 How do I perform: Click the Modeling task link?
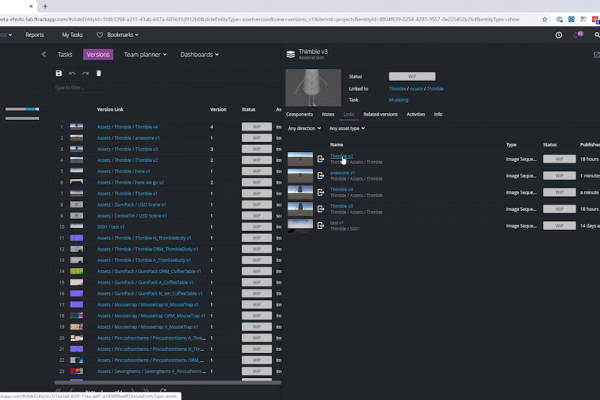click(x=398, y=100)
